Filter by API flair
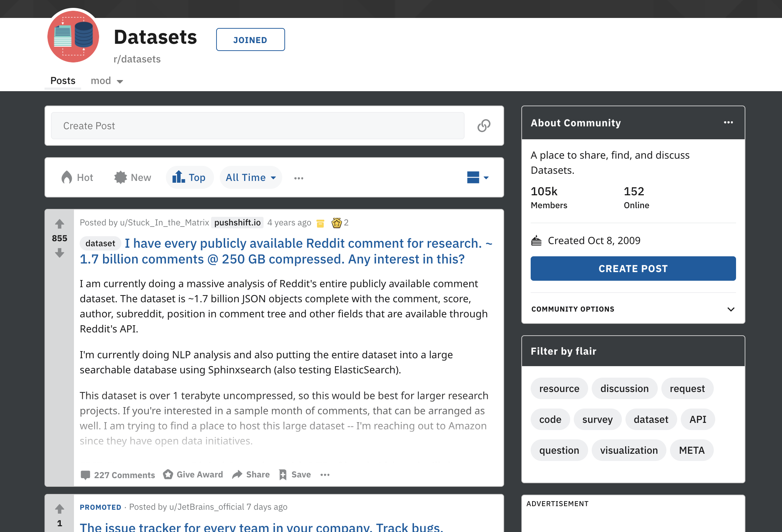Viewport: 782px width, 532px height. point(698,419)
